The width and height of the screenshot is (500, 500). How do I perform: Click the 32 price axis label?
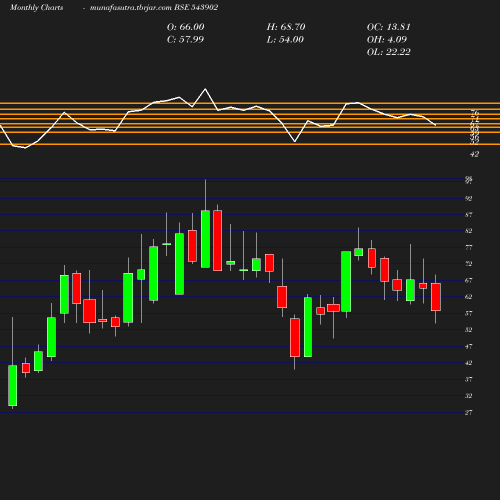click(x=469, y=396)
